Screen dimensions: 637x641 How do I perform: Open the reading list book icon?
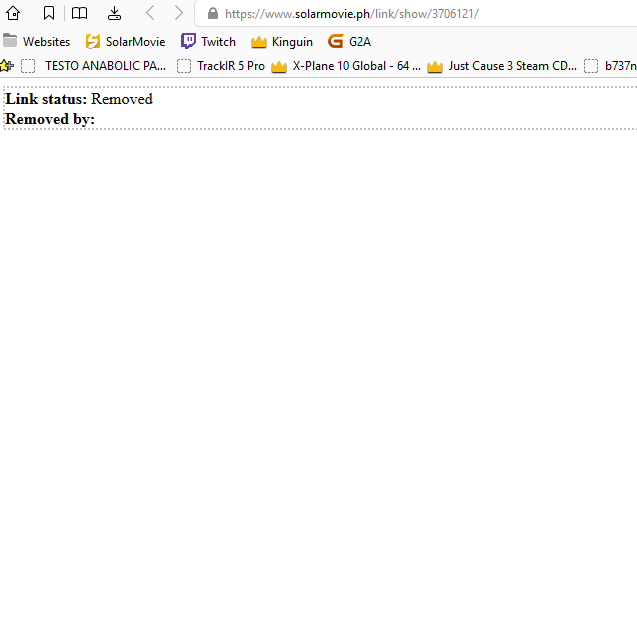[x=79, y=13]
